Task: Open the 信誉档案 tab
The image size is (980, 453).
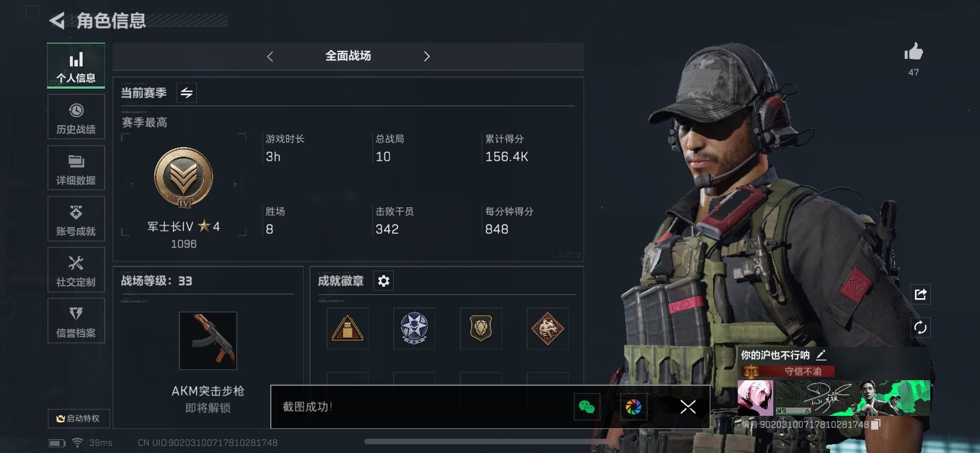Action: tap(76, 321)
